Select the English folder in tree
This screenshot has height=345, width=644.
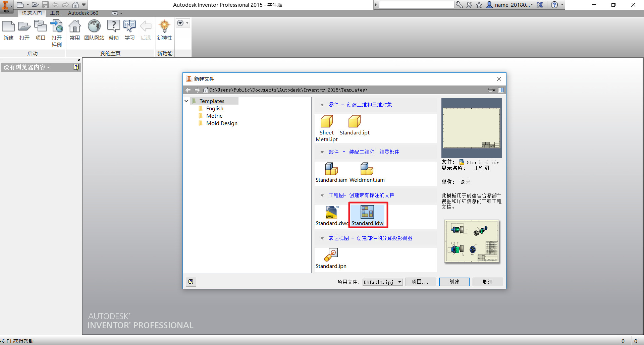click(x=215, y=108)
